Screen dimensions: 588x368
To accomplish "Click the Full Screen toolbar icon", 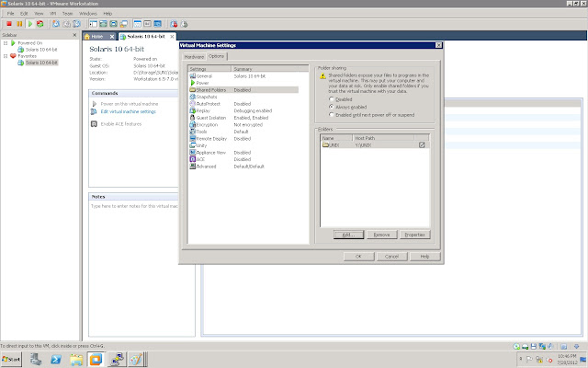I will click(x=113, y=24).
